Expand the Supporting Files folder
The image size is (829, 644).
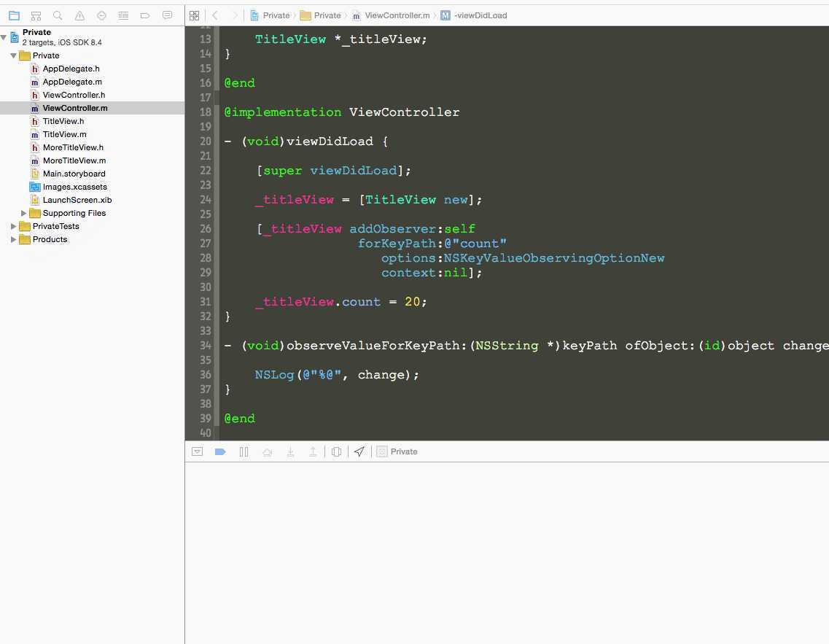(23, 213)
